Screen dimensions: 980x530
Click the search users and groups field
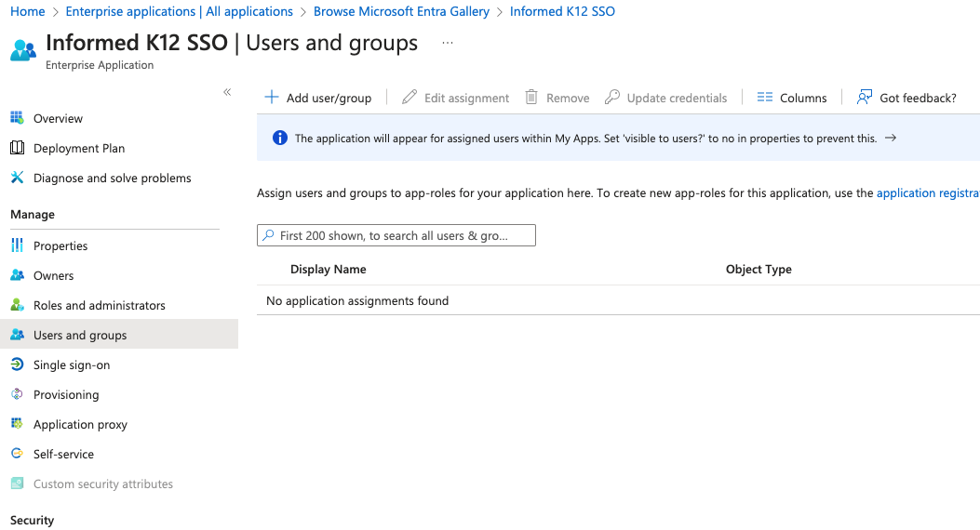(x=396, y=235)
